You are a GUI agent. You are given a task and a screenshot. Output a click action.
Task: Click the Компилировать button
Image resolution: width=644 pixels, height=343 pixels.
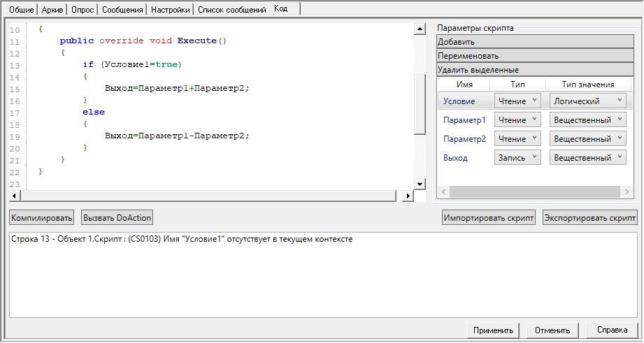tap(41, 218)
